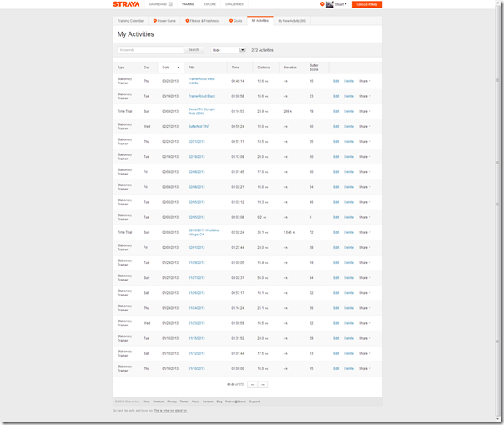The height and width of the screenshot is (425, 504).
Task: Click the premium badge beside the profile photo
Action: point(322,4)
